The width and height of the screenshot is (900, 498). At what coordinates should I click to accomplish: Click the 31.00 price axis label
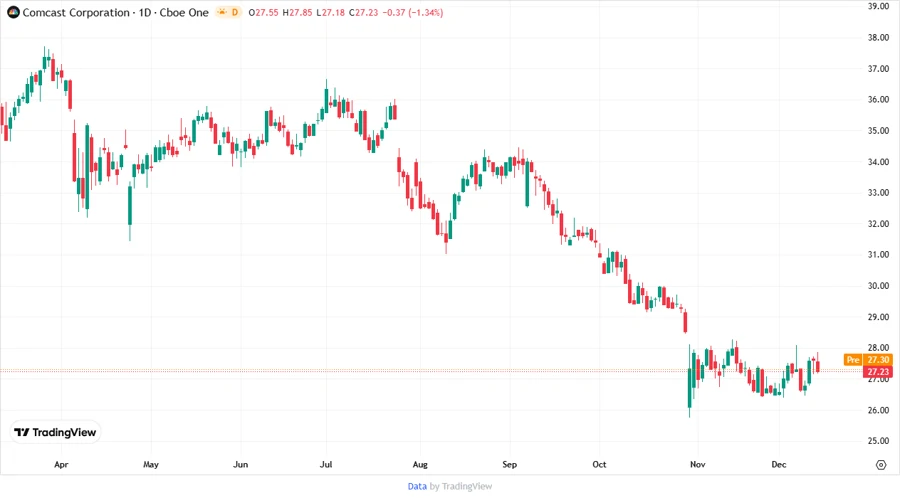pos(878,255)
